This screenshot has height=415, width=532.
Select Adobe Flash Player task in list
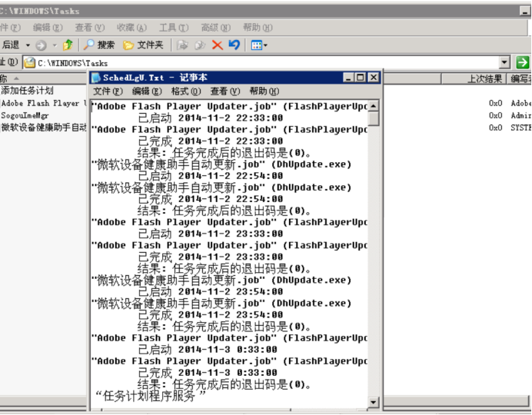[43, 103]
